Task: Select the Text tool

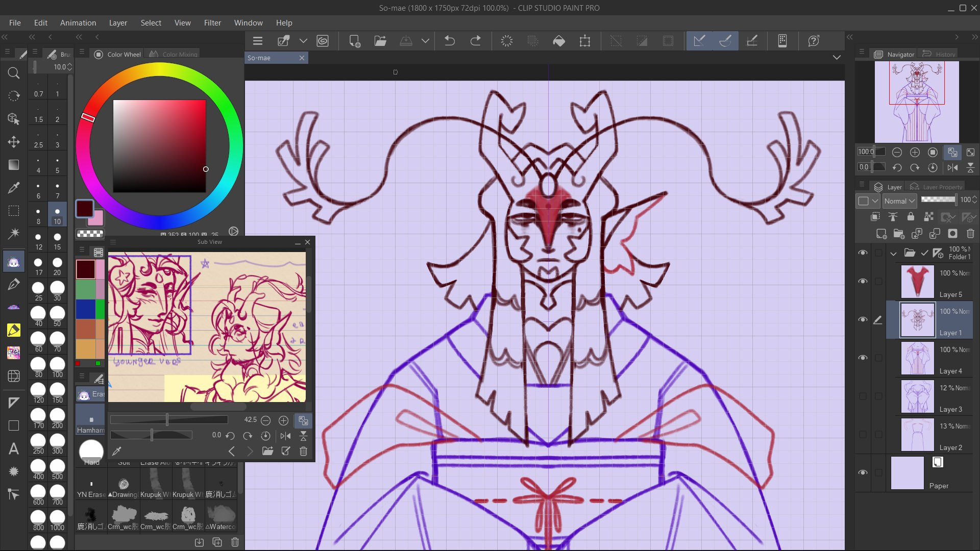Action: [x=14, y=448]
